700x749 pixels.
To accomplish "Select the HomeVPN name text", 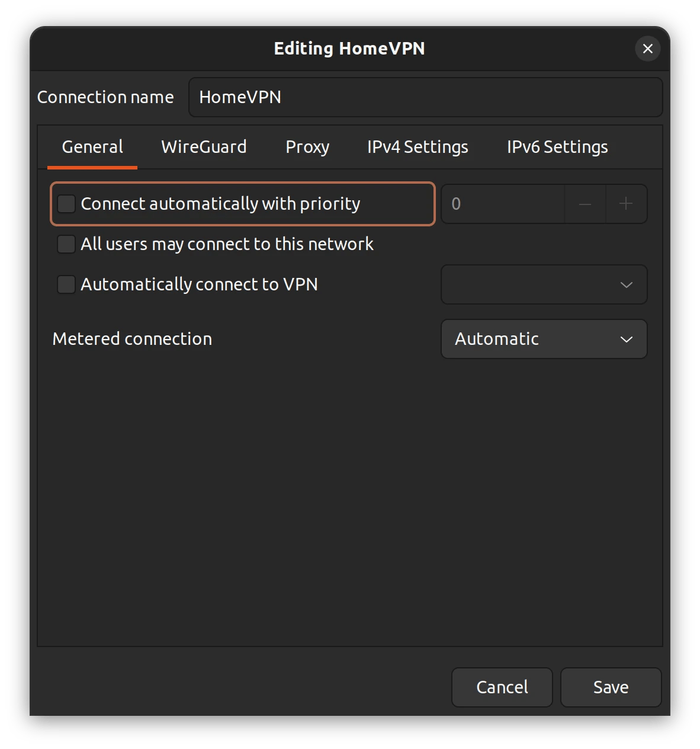I will pos(240,97).
